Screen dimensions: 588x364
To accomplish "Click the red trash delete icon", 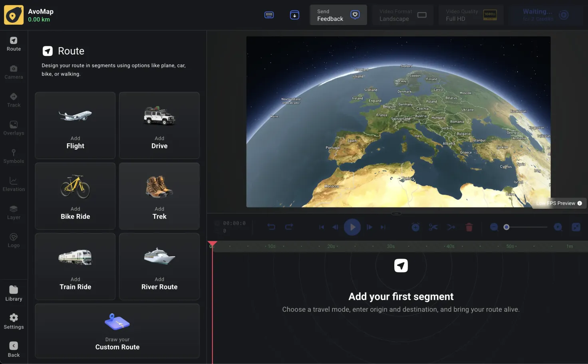I will 469,227.
